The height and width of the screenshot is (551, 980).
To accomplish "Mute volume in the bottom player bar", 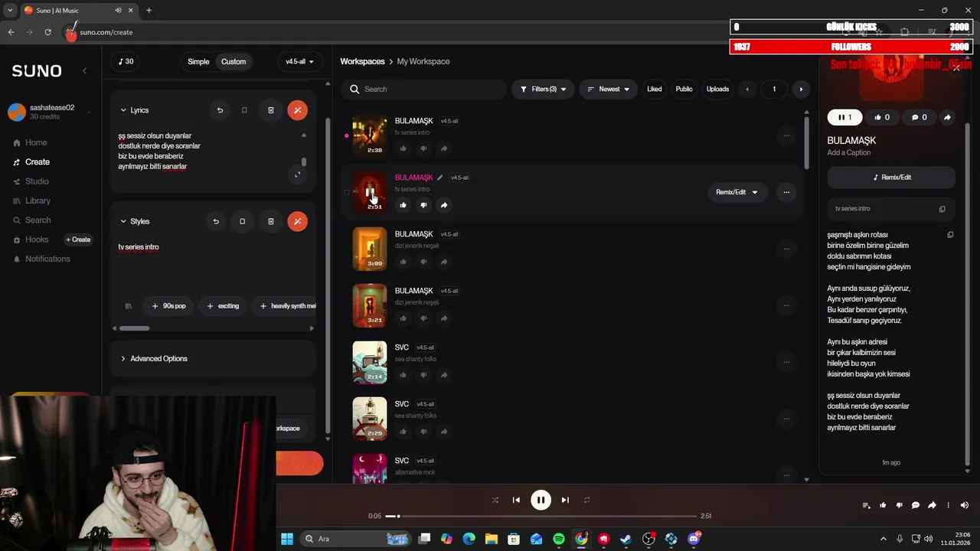I will point(965,505).
